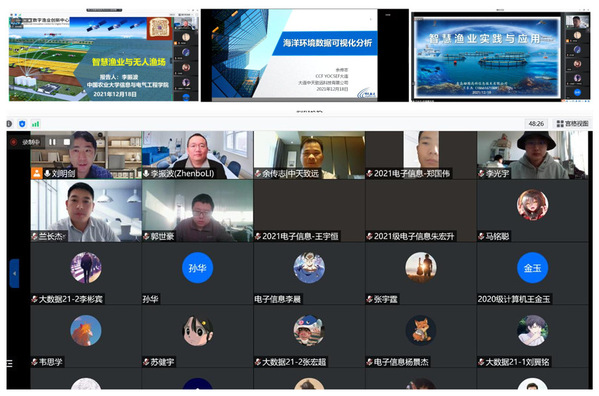
Task: Open the meeting info icon beside the shield
Action: pos(10,124)
